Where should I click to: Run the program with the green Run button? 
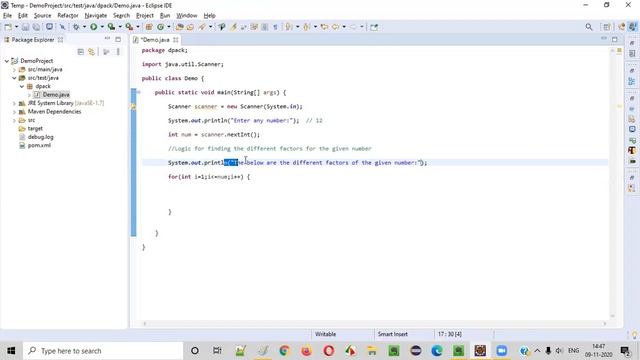93,27
